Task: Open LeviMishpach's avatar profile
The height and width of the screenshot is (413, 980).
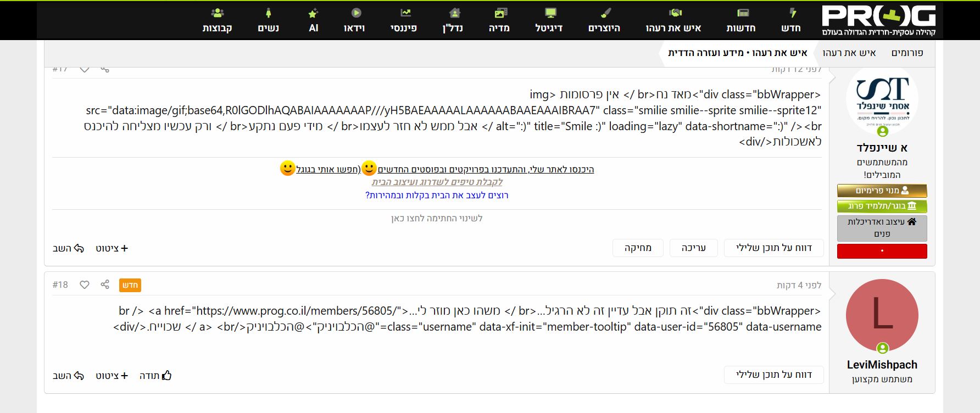Action: (882, 315)
